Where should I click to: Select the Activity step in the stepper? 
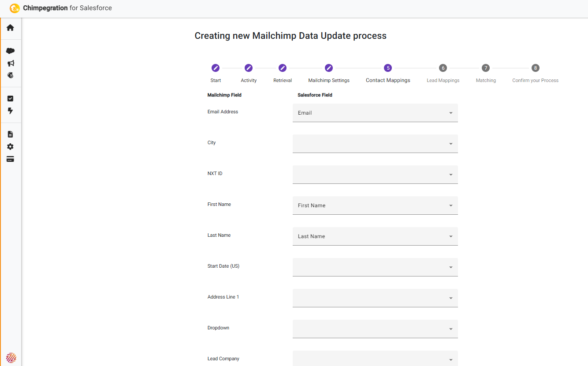(249, 68)
